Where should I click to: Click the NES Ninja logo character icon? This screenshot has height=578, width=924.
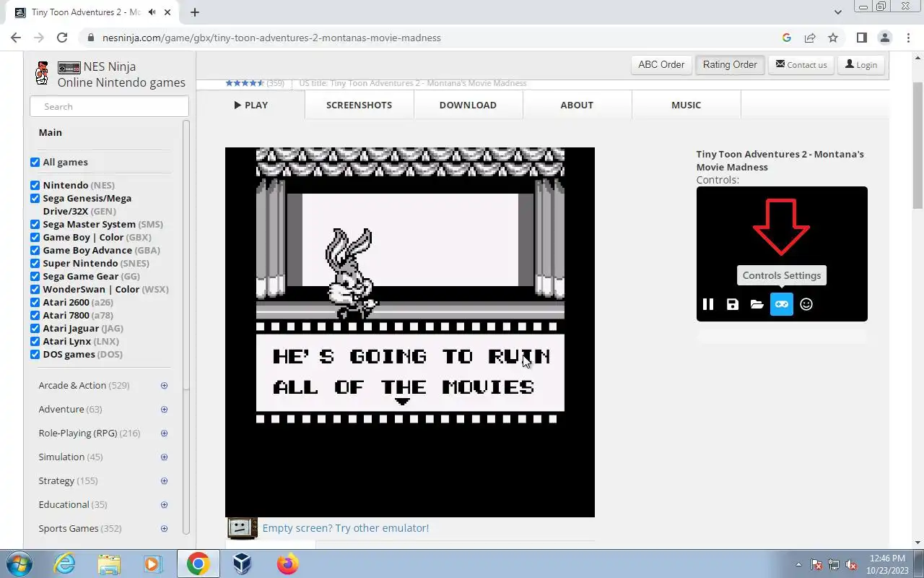(x=43, y=73)
